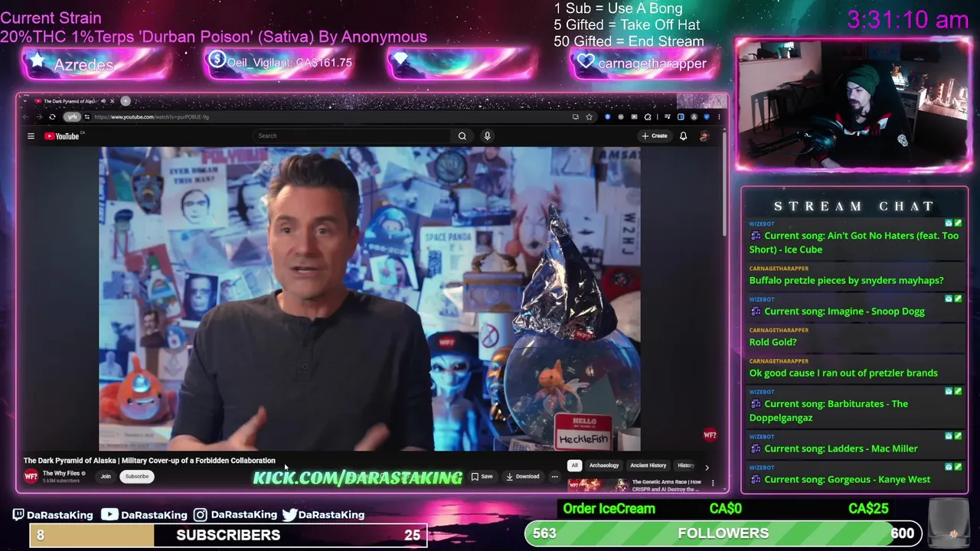Reload the page with the browser refresh icon

52,117
